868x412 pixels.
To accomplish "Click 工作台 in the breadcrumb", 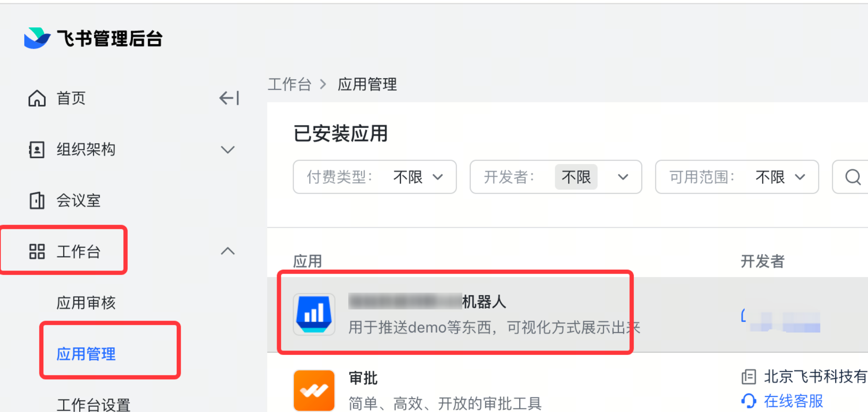I will point(289,84).
